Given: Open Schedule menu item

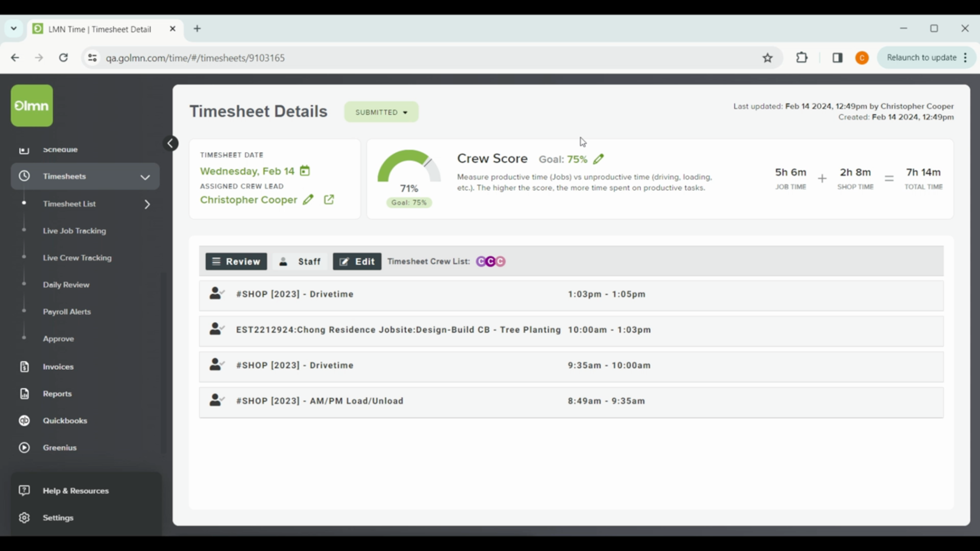Looking at the screenshot, I should 60,149.
